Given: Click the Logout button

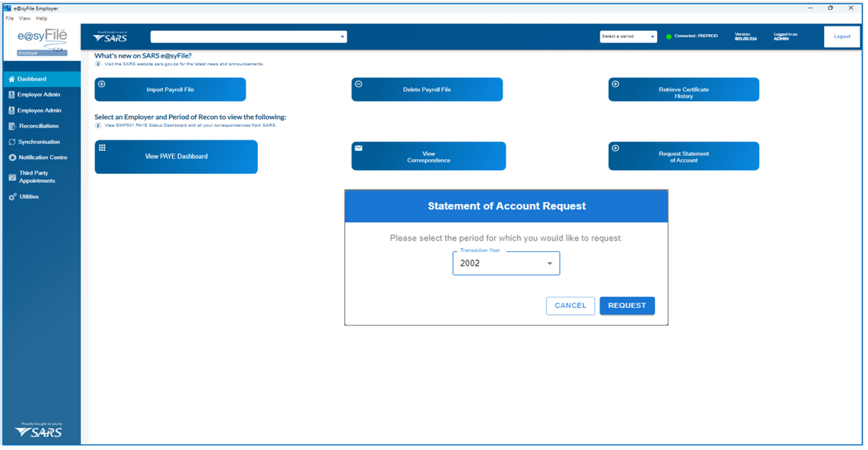Looking at the screenshot, I should pyautogui.click(x=841, y=36).
